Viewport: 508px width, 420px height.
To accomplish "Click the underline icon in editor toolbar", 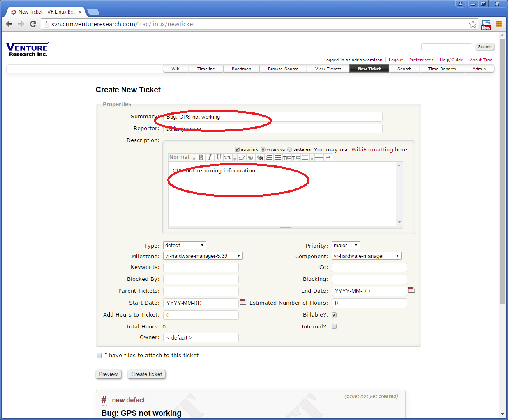I will point(219,158).
